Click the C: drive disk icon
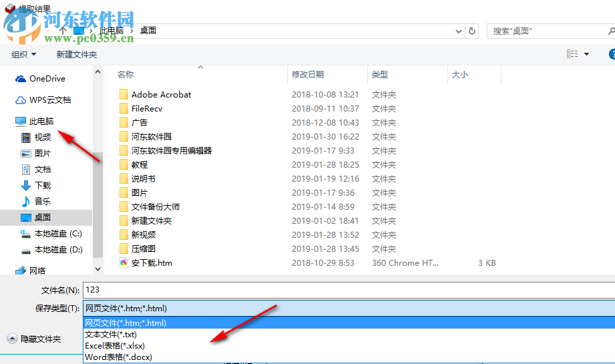The height and width of the screenshot is (364, 615). pyautogui.click(x=25, y=234)
